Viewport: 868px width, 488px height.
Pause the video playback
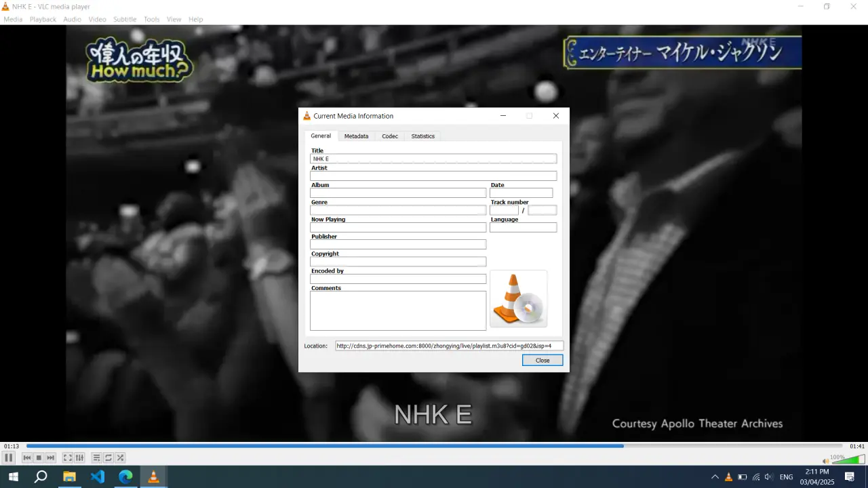pyautogui.click(x=9, y=458)
